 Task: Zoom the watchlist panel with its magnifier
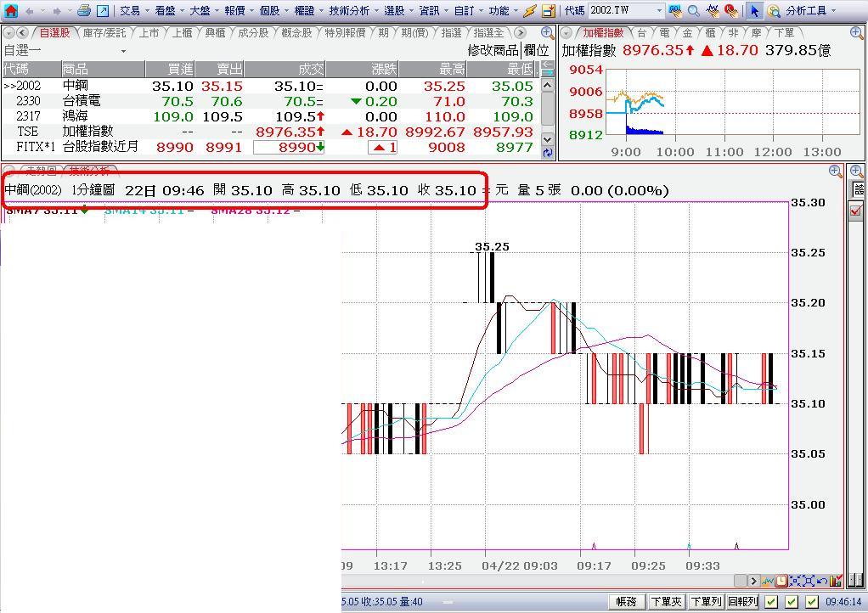tap(547, 32)
